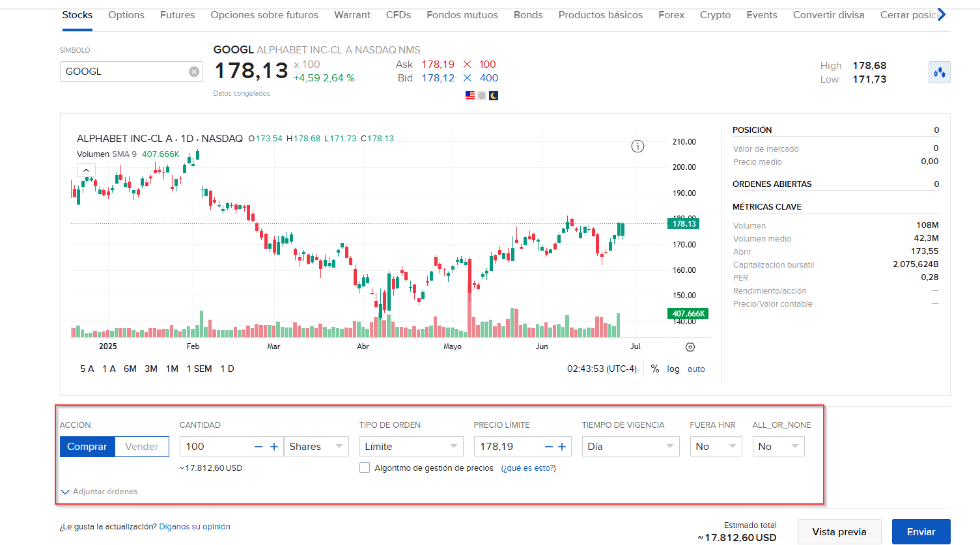Screen dimensions: 980x545
Task: Toggle log scale on the chart
Action: click(x=673, y=369)
